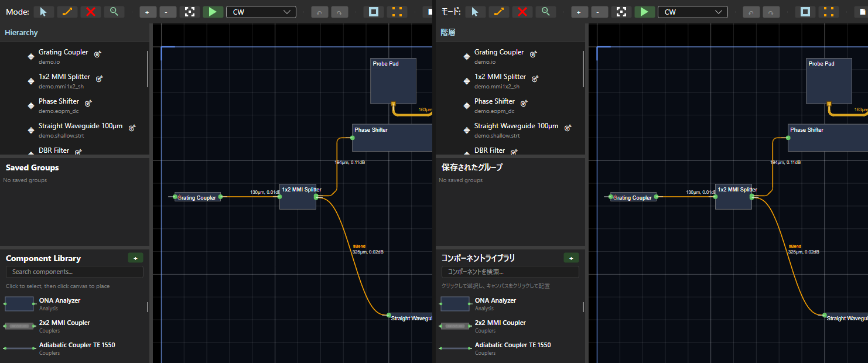This screenshot has width=868, height=363.
Task: Run simulation with green play button, Japanese window
Action: click(x=645, y=12)
